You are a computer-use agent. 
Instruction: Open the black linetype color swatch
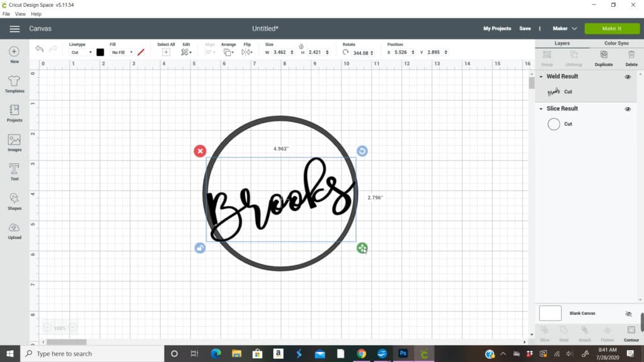pyautogui.click(x=100, y=52)
